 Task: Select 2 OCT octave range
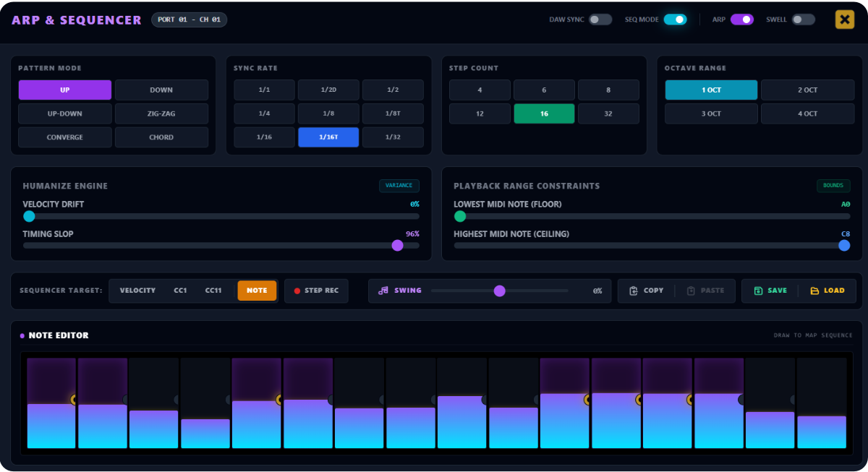pyautogui.click(x=807, y=90)
